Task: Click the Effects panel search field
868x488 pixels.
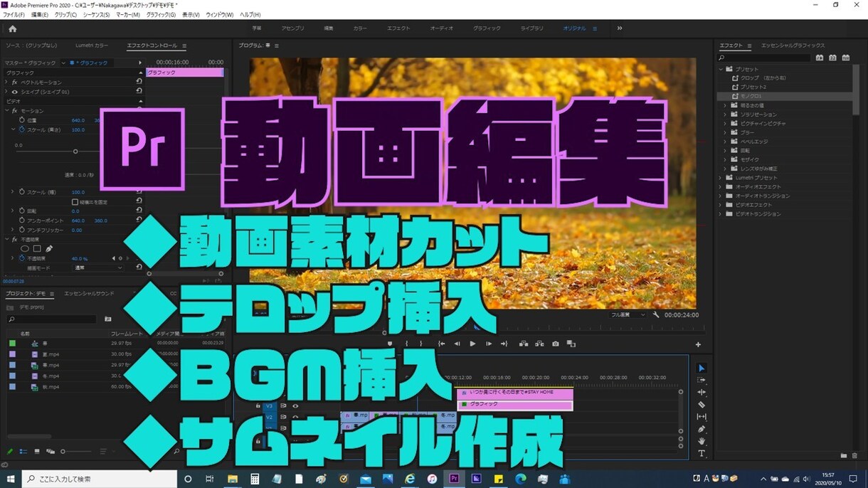Action: (x=764, y=58)
